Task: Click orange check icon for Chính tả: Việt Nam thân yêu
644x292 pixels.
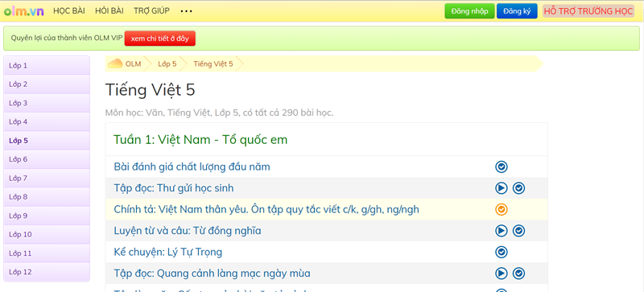Action: point(501,209)
